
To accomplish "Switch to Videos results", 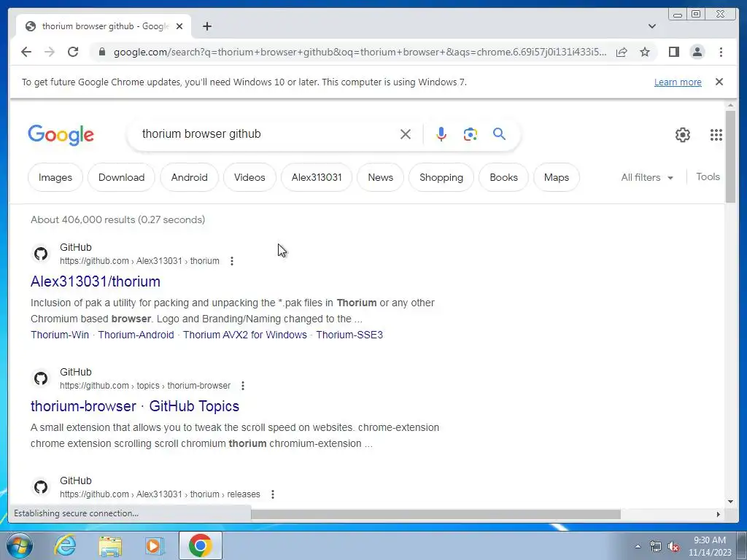I will tap(249, 177).
